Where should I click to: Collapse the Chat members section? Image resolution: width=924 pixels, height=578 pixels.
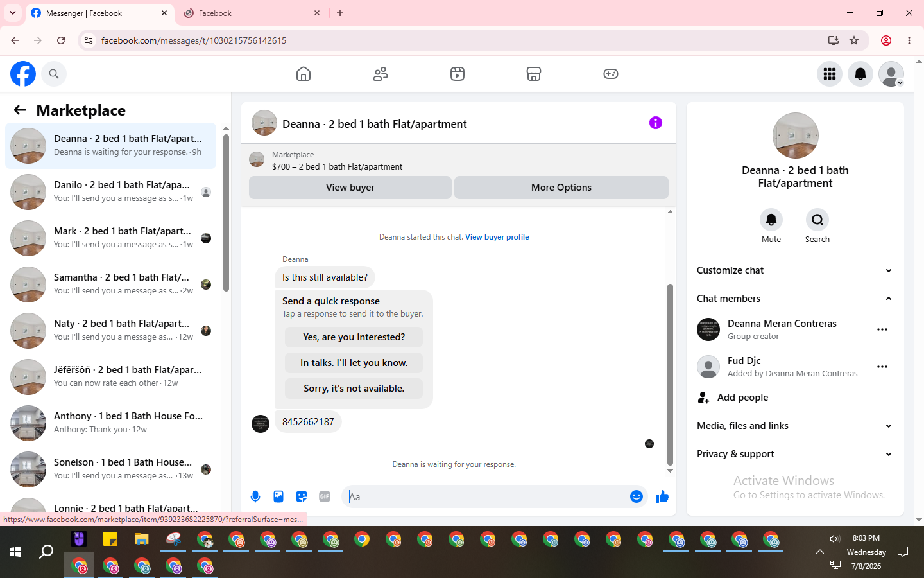click(x=795, y=299)
